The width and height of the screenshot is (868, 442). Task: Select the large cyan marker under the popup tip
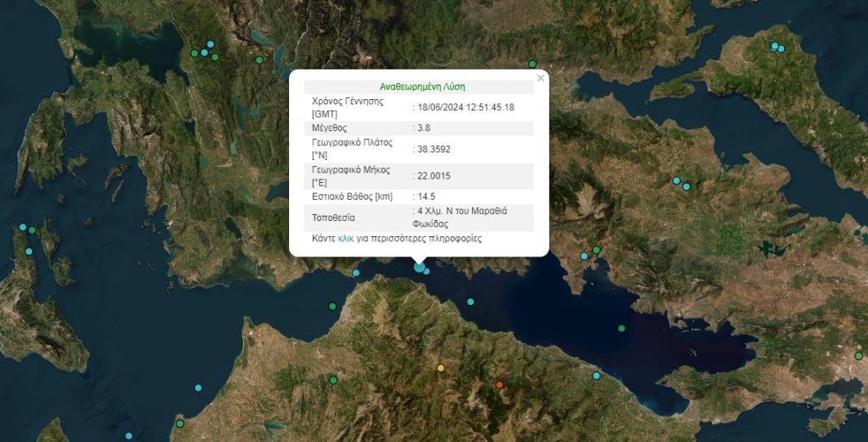419,268
